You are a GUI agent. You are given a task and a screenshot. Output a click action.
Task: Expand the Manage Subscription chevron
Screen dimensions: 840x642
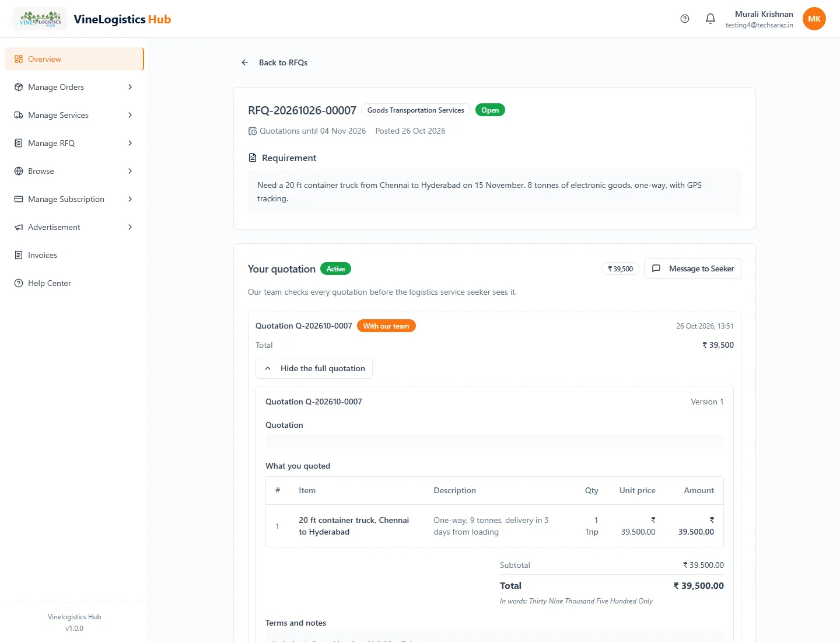click(130, 199)
